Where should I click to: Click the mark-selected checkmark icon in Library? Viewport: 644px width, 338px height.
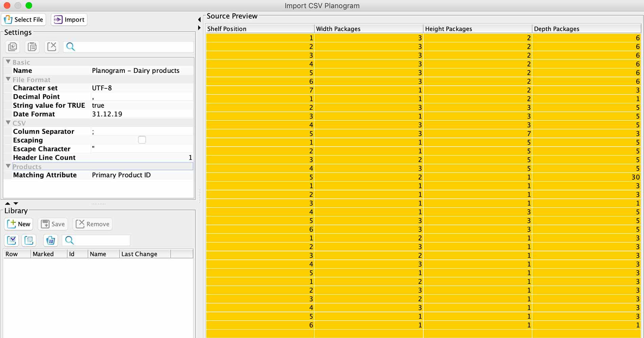tap(12, 240)
